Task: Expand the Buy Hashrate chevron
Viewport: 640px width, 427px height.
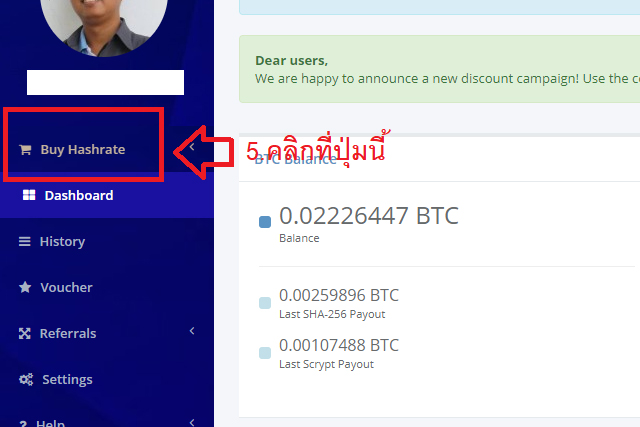Action: pos(192,147)
